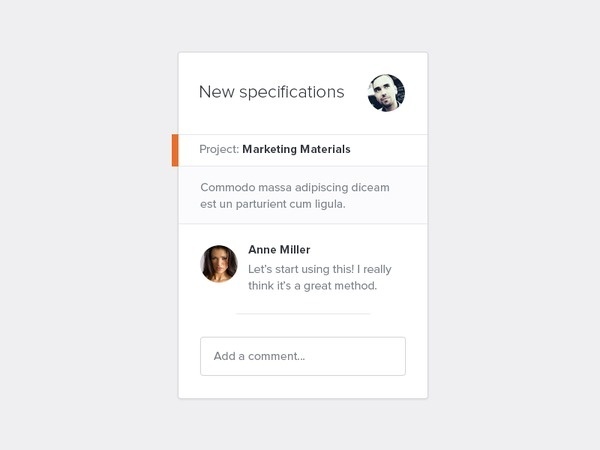Click the word "comment..." inside the input box

click(x=276, y=356)
